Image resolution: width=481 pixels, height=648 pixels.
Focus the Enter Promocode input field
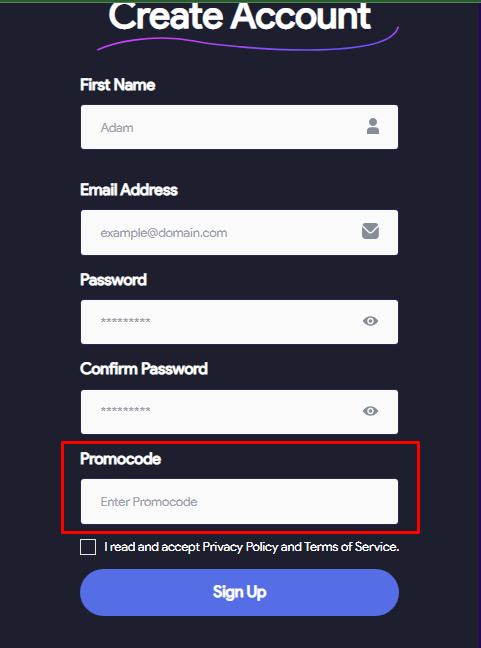[239, 502]
